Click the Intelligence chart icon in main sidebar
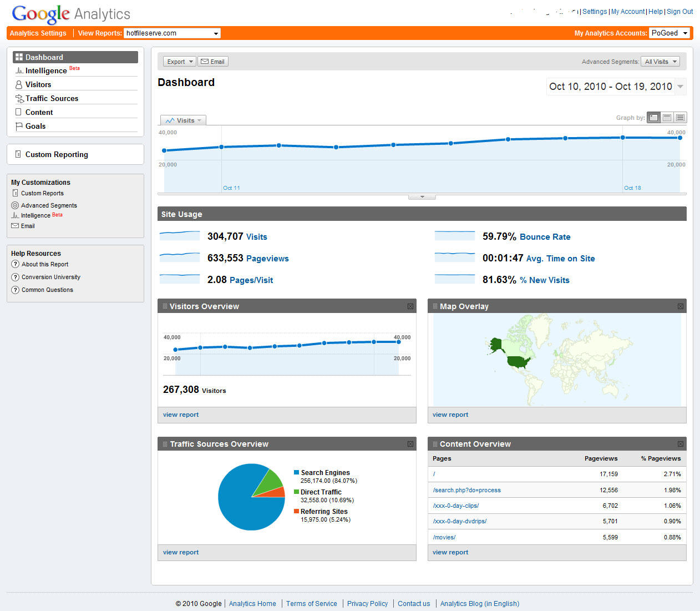Image resolution: width=700 pixels, height=611 pixels. coord(19,70)
